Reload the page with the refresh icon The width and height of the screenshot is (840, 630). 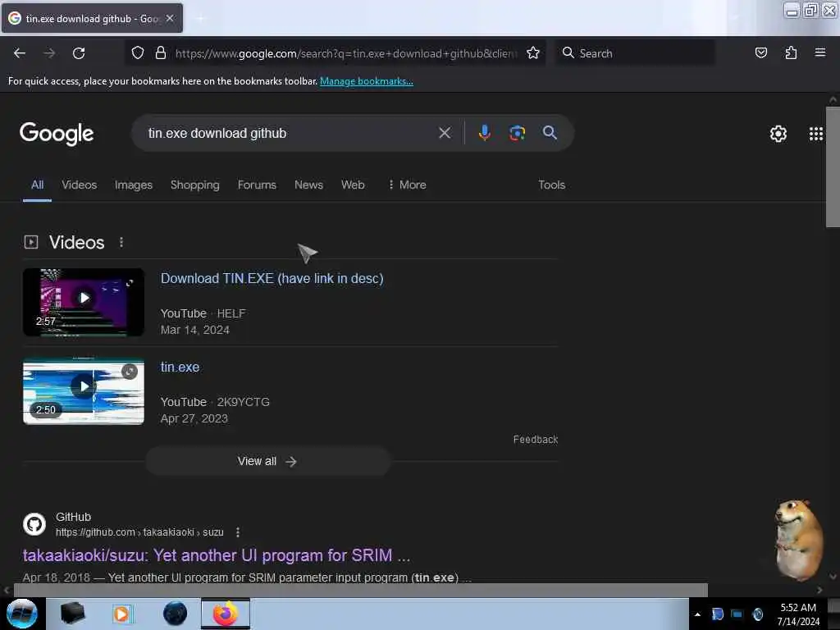point(79,53)
